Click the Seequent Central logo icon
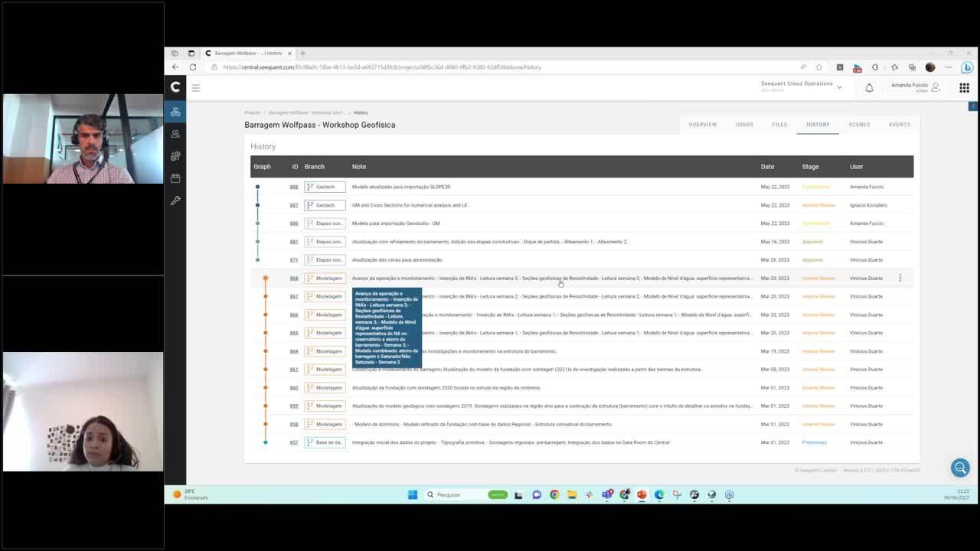 tap(175, 87)
